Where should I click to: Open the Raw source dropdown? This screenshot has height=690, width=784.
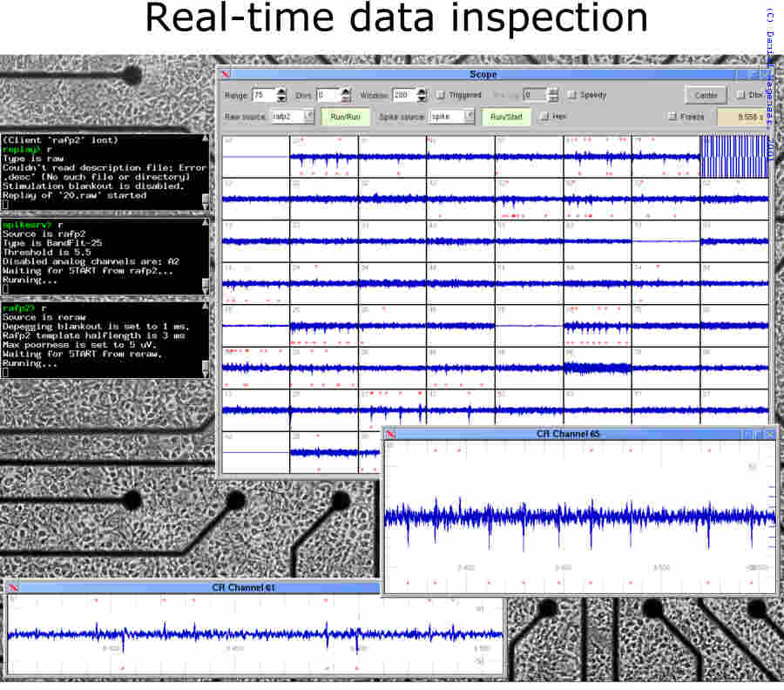tap(308, 116)
